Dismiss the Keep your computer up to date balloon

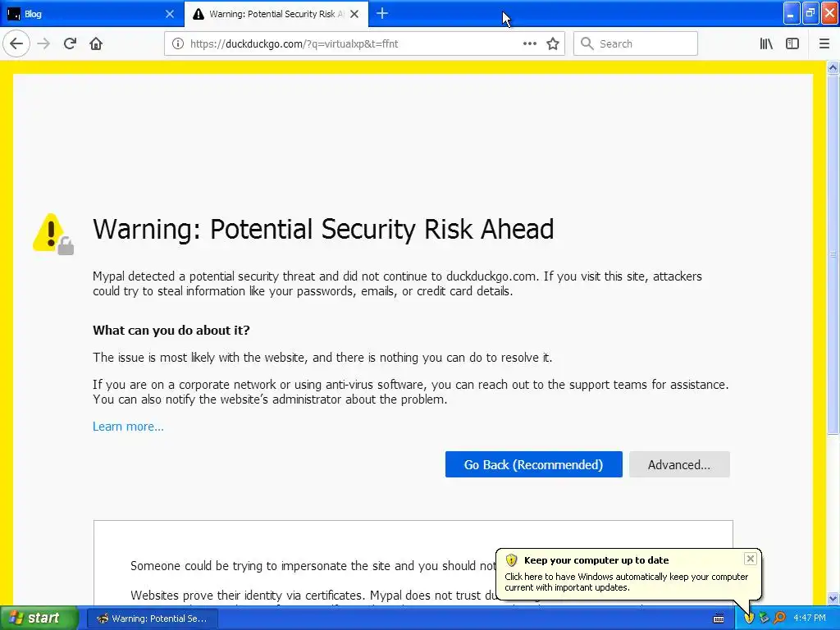[x=750, y=559]
